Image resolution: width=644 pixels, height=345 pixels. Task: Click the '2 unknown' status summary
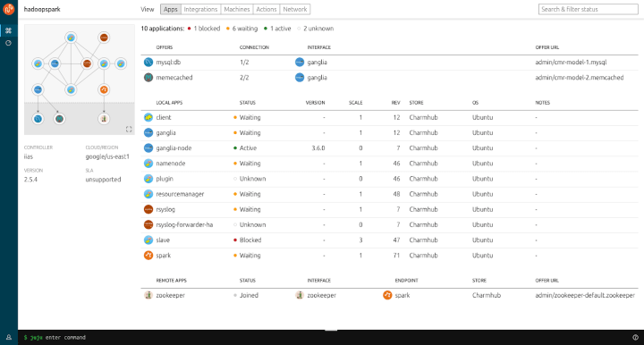(316, 29)
